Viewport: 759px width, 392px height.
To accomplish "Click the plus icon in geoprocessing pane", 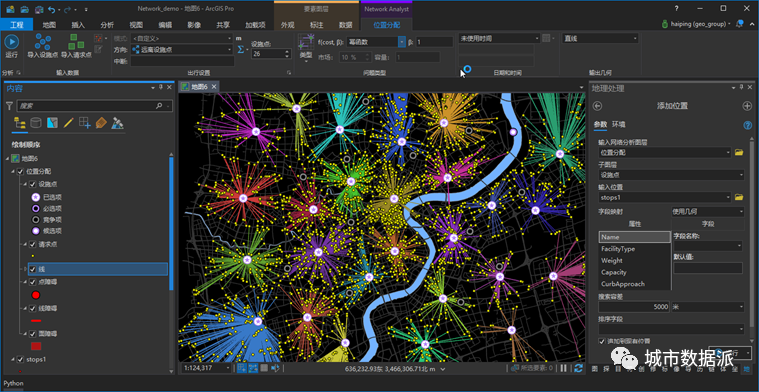I will coord(747,106).
